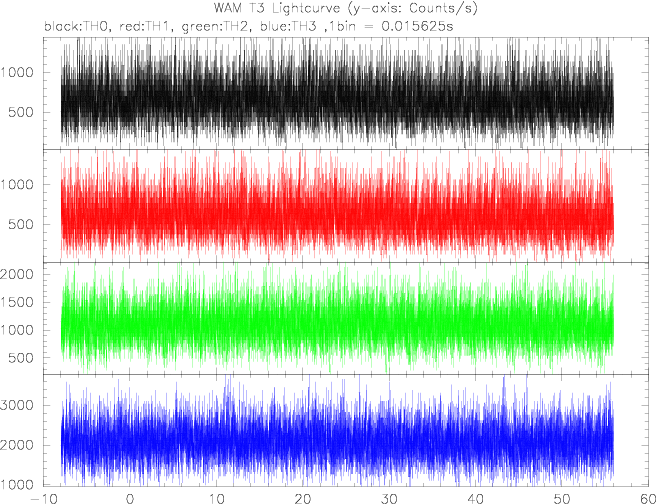Screen dimensions: 657x504
Task: Click the x-axis label 50
Action: 561,499
